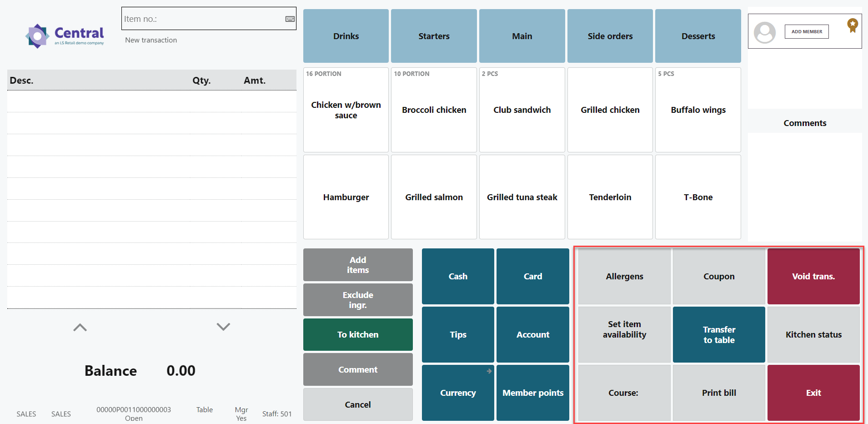This screenshot has height=424, width=868.
Task: Click the Void trans. button
Action: pos(813,276)
